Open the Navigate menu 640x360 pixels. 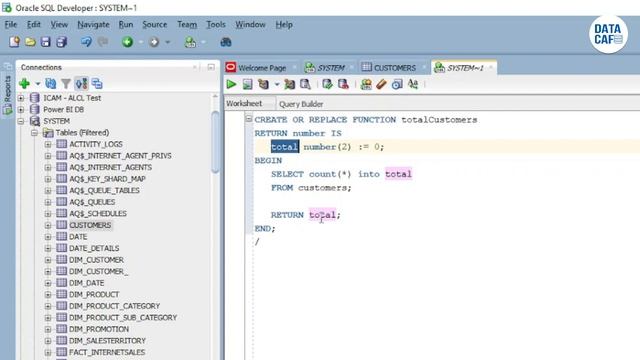tap(93, 24)
